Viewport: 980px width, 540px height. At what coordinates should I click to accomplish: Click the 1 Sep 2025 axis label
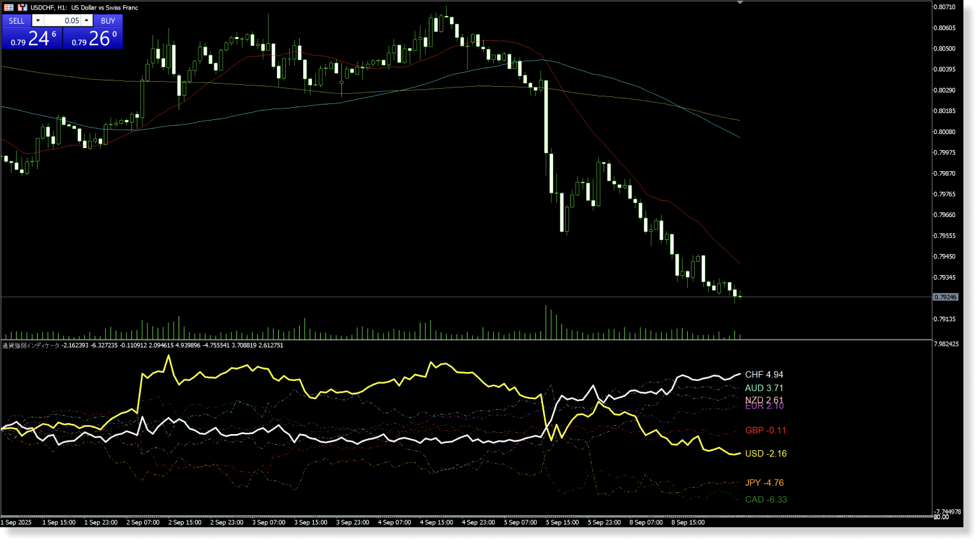point(15,522)
